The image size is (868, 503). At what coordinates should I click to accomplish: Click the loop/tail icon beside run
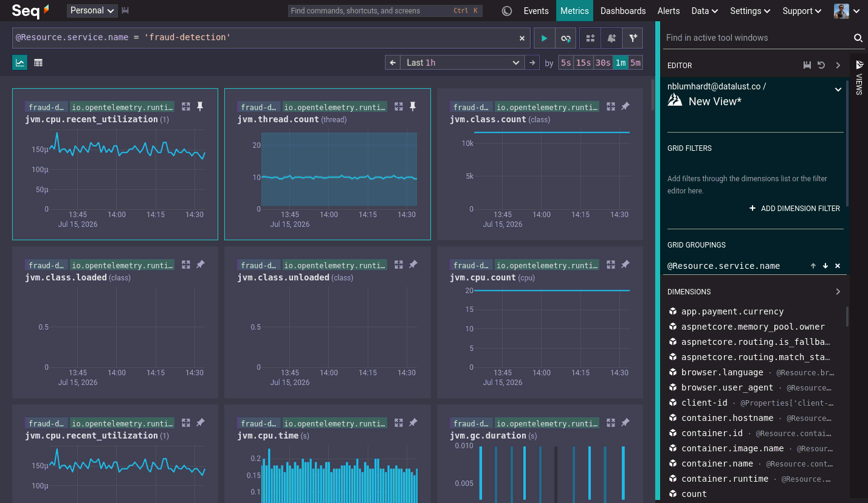point(565,38)
